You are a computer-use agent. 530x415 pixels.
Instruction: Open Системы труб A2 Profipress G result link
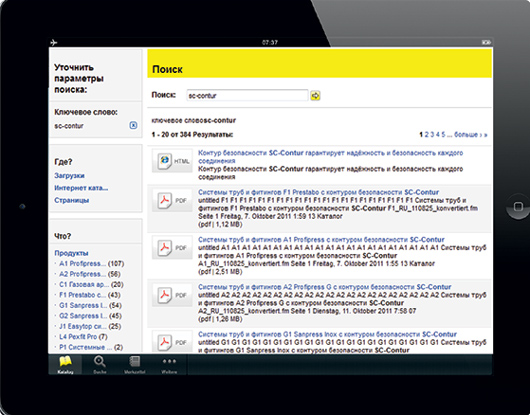pyautogui.click(x=324, y=287)
